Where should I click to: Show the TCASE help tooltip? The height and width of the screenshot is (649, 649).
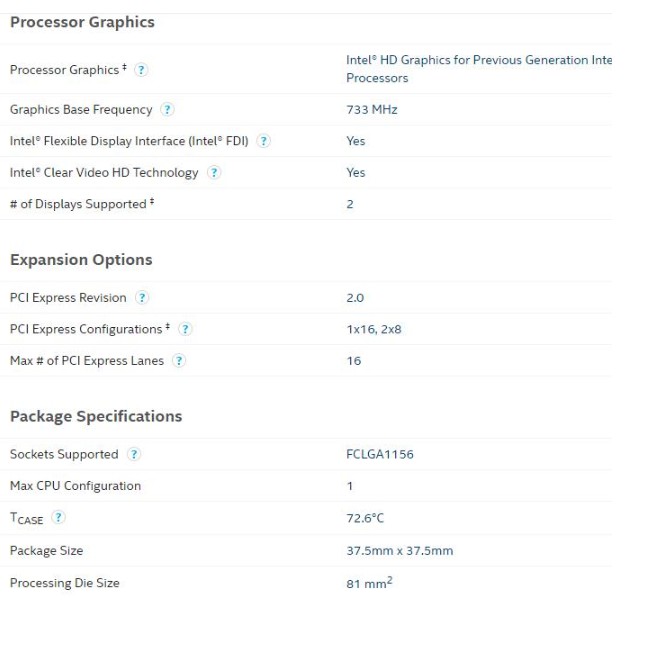(x=58, y=518)
